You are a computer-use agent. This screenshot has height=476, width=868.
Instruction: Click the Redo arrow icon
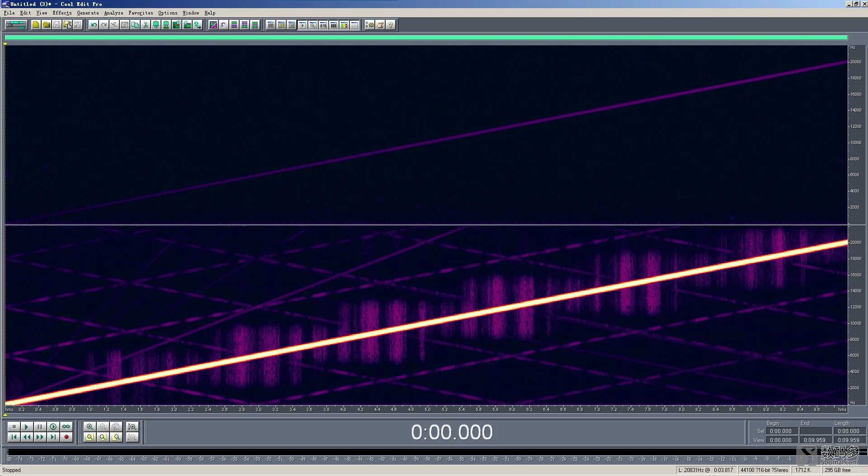(x=104, y=25)
